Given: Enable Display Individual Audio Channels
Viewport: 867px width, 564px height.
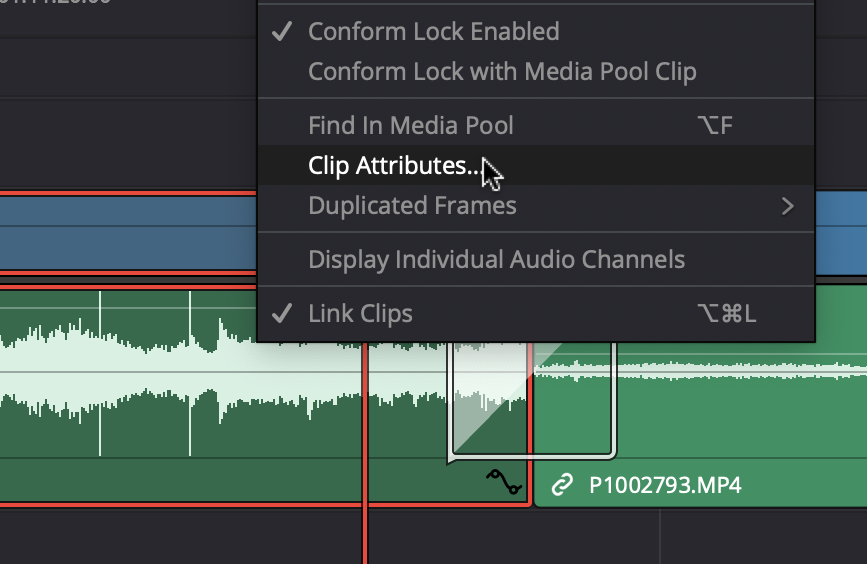Looking at the screenshot, I should pyautogui.click(x=496, y=259).
